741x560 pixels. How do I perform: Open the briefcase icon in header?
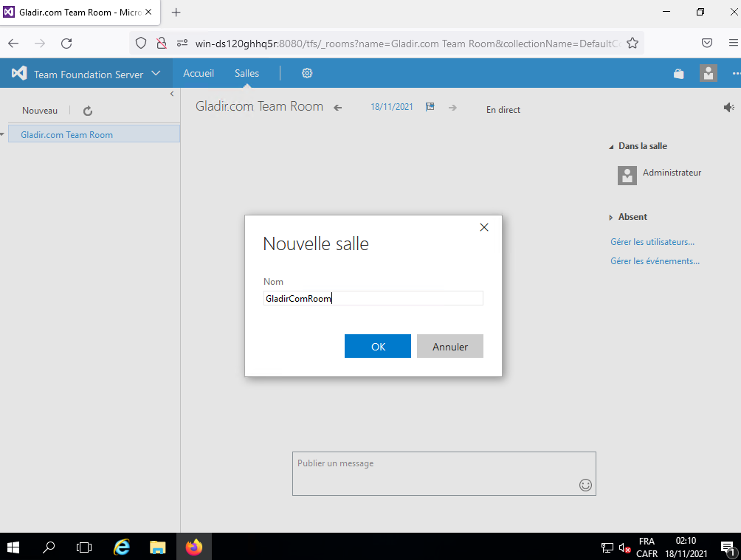678,74
